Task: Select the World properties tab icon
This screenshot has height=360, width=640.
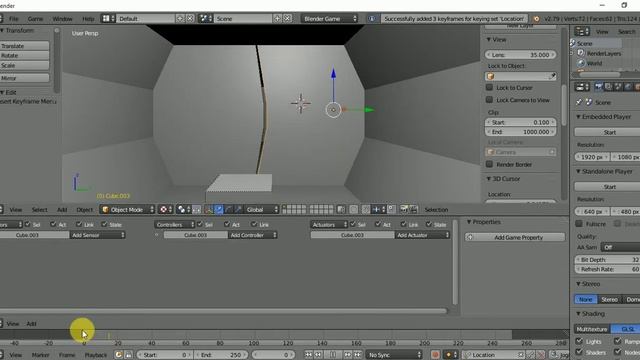Action: (x=628, y=87)
